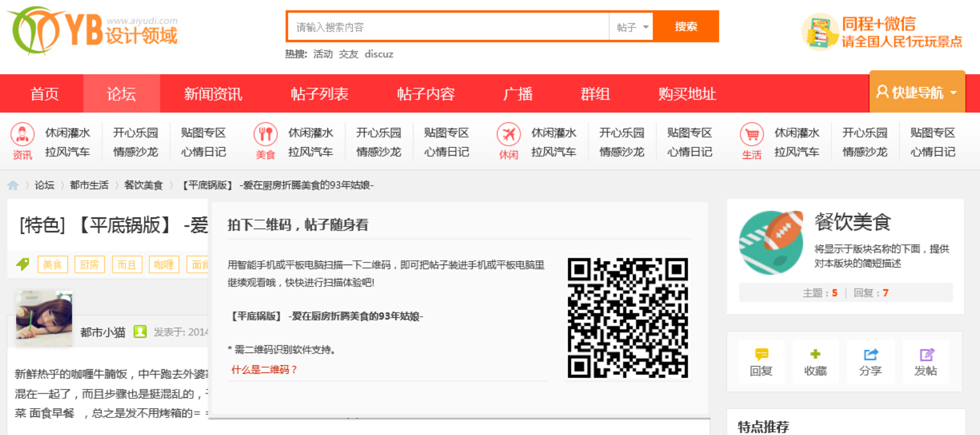Go to the home icon in the breadcrumb
The width and height of the screenshot is (980, 435).
click(x=13, y=185)
